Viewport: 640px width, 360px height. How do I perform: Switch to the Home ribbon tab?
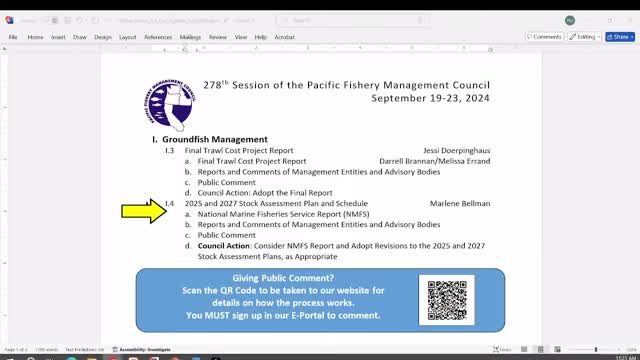click(36, 37)
